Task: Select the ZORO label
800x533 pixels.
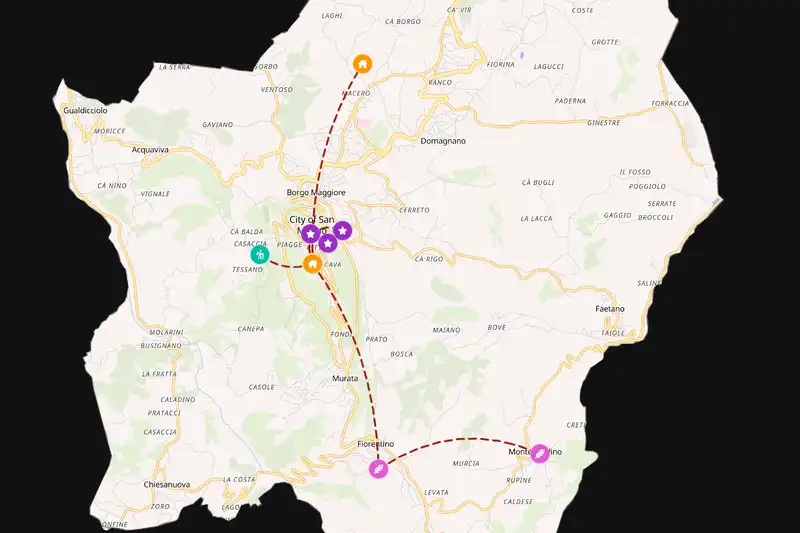Action: [x=160, y=506]
